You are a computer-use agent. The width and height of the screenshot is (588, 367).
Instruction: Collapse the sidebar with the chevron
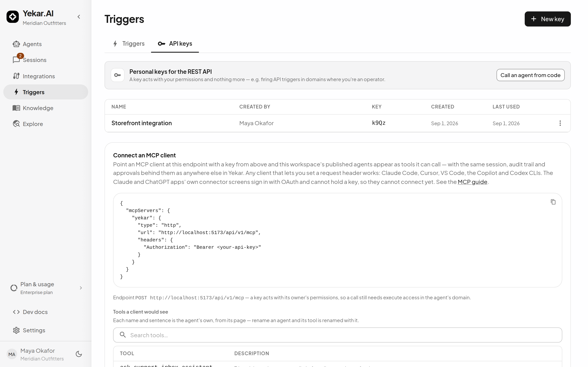click(79, 17)
